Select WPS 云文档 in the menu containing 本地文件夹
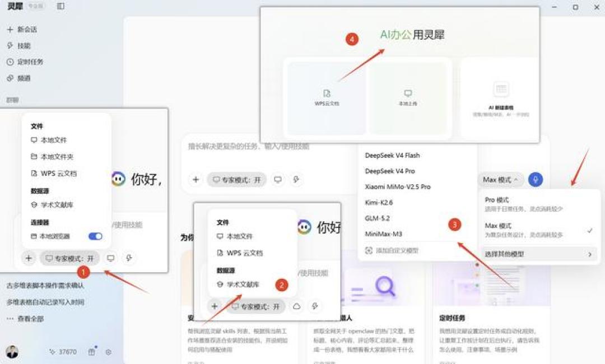Screen dimensions: 605x364 (54, 173)
